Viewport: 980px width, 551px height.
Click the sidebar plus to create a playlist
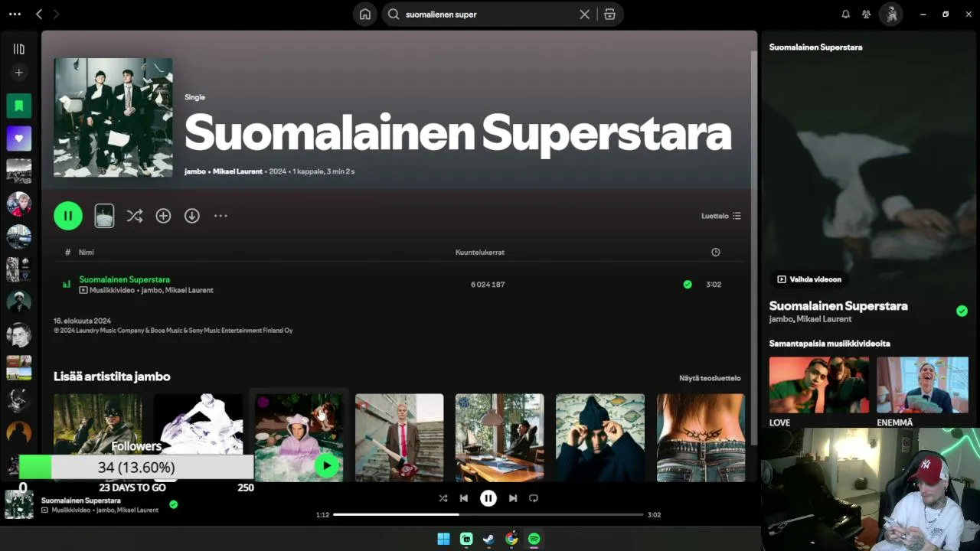pyautogui.click(x=19, y=73)
